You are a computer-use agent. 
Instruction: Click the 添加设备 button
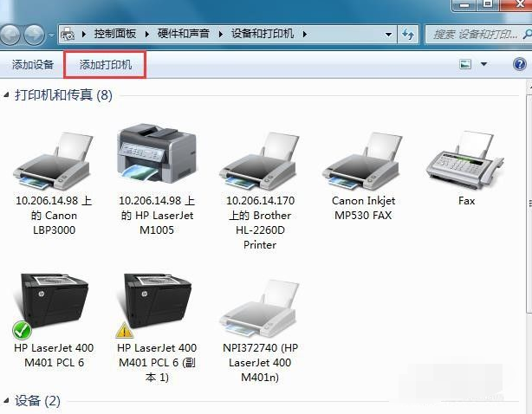[33, 65]
